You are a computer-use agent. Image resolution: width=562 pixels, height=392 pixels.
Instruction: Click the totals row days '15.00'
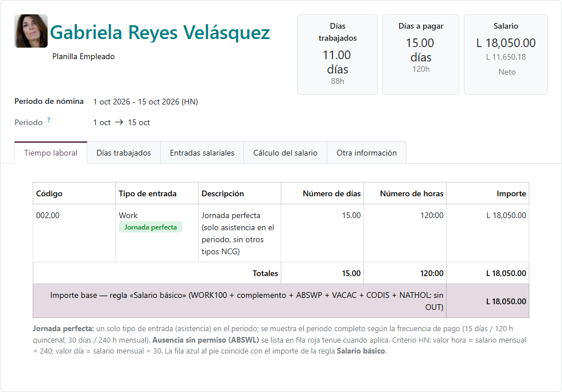coord(351,273)
